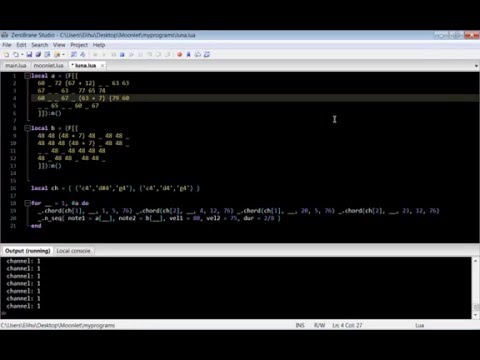Click the code line '60 _ 72 (67 + 12)'
The image size is (480, 360).
pos(83,83)
